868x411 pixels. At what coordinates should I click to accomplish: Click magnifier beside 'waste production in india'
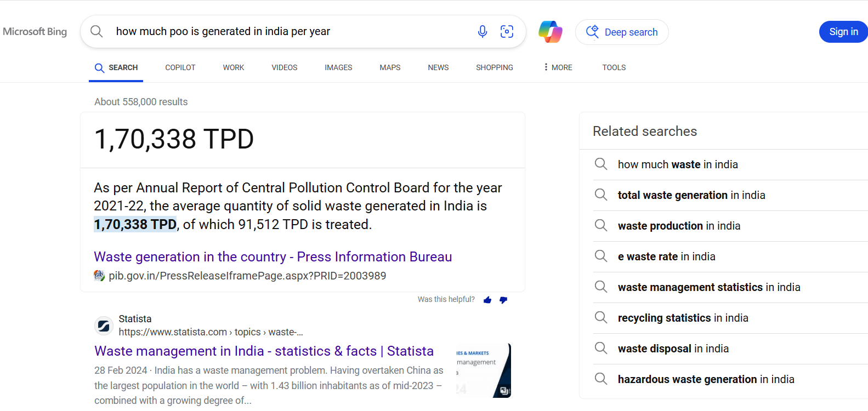[x=601, y=225]
